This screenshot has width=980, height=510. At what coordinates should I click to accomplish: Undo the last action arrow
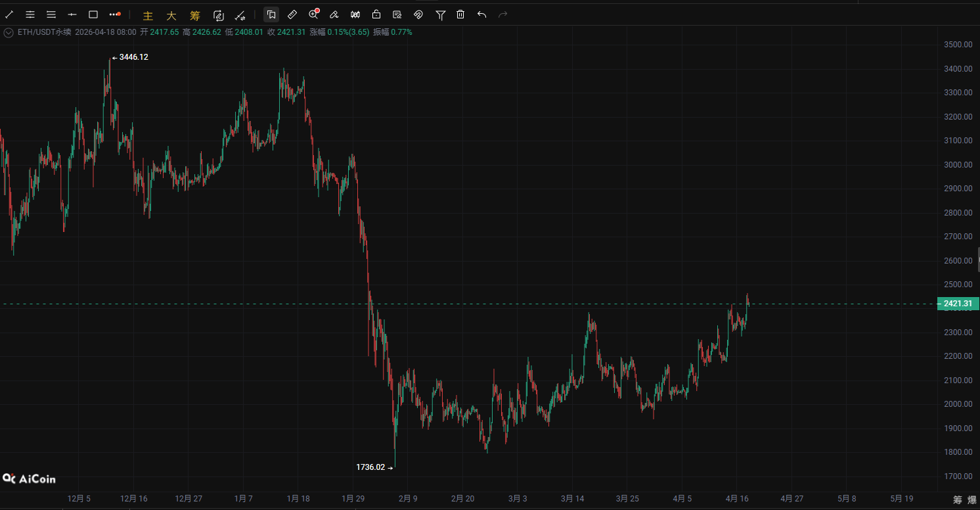click(x=482, y=14)
